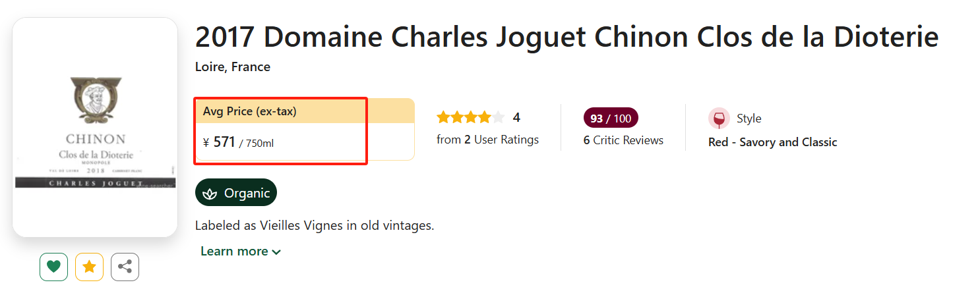Screen dimensions: 980x293
Task: Click the green heart favorite icon
Action: click(54, 267)
